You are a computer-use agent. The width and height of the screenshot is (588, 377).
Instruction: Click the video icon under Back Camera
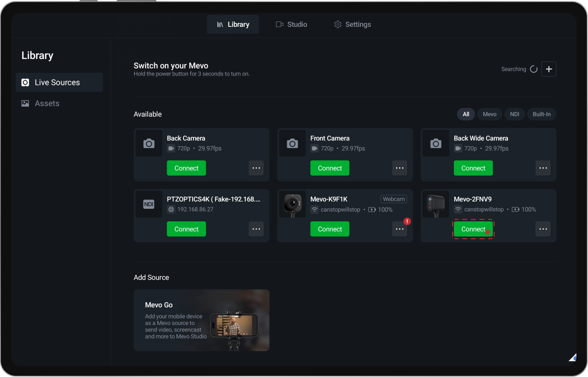point(171,148)
